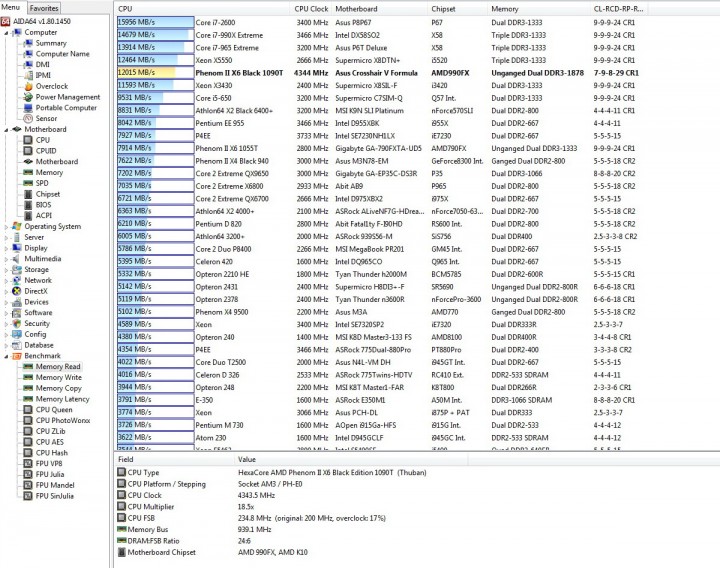Switch to the Menu tab

point(11,7)
